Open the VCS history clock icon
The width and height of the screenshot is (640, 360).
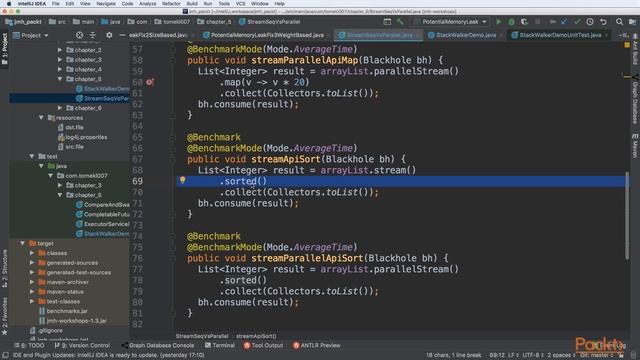tap(590, 22)
